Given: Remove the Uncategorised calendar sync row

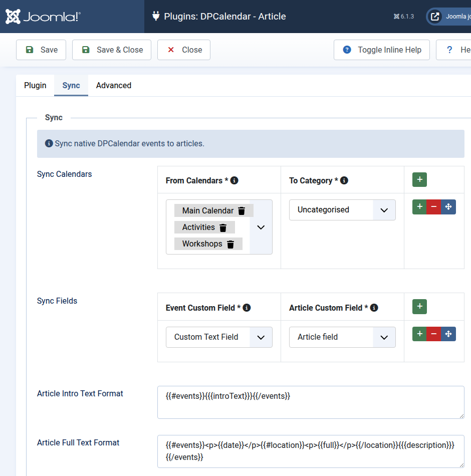Looking at the screenshot, I should pyautogui.click(x=433, y=207).
